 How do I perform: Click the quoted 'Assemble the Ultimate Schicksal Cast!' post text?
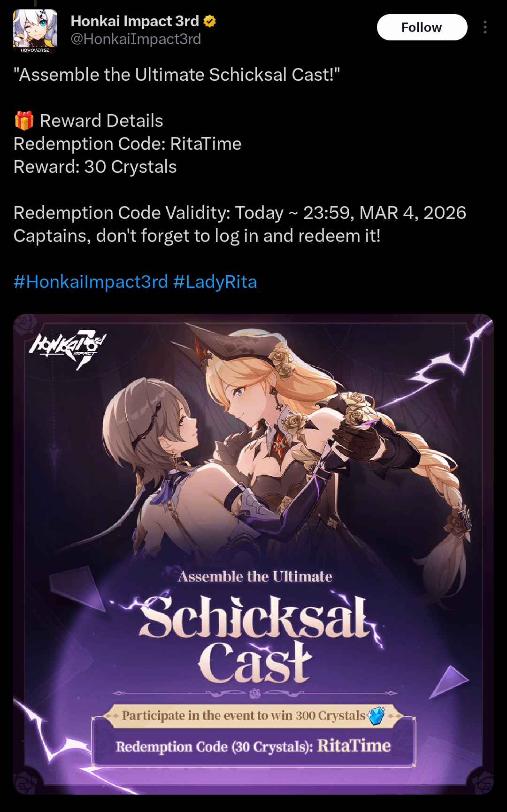coord(177,75)
